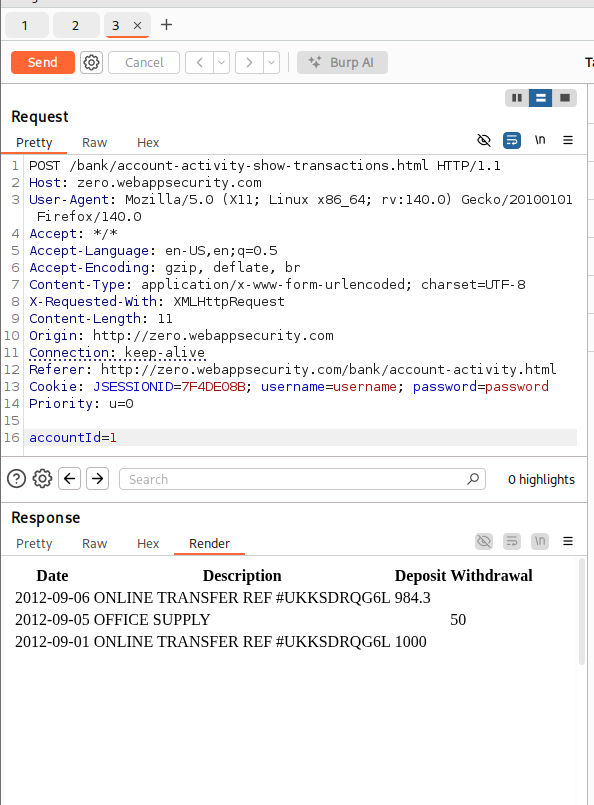Click the magnifier icon in search box
594x805 pixels.
click(x=473, y=479)
